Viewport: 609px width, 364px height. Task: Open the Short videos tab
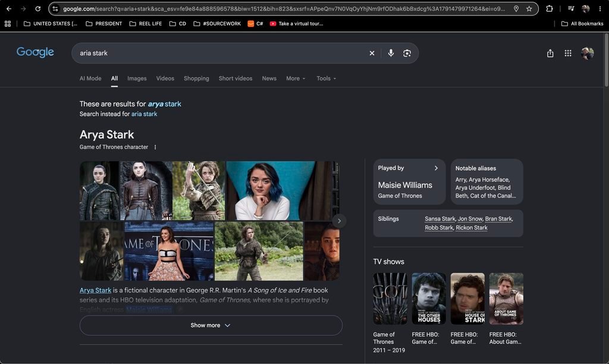pos(236,79)
